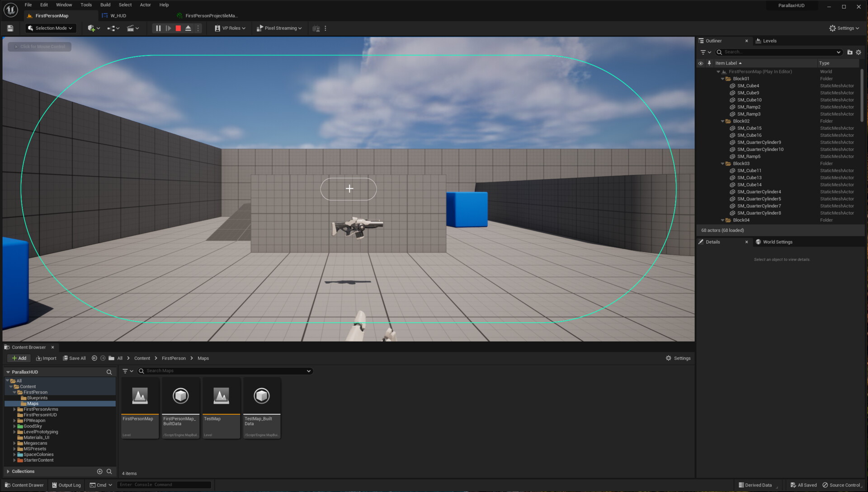868x492 pixels.
Task: Open the Build menu
Action: (105, 5)
